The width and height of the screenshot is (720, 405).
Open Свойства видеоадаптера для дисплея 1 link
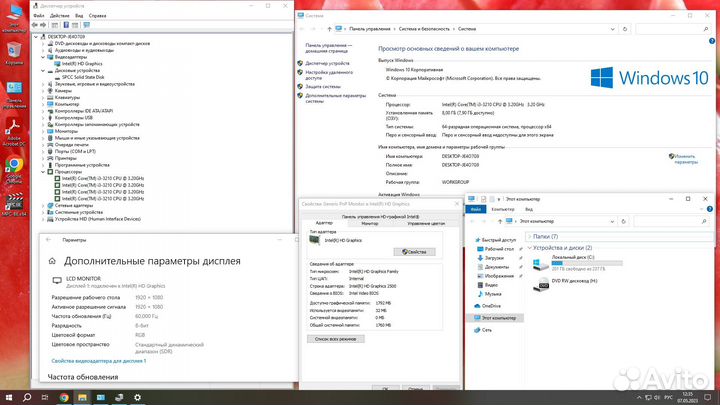[x=99, y=361]
